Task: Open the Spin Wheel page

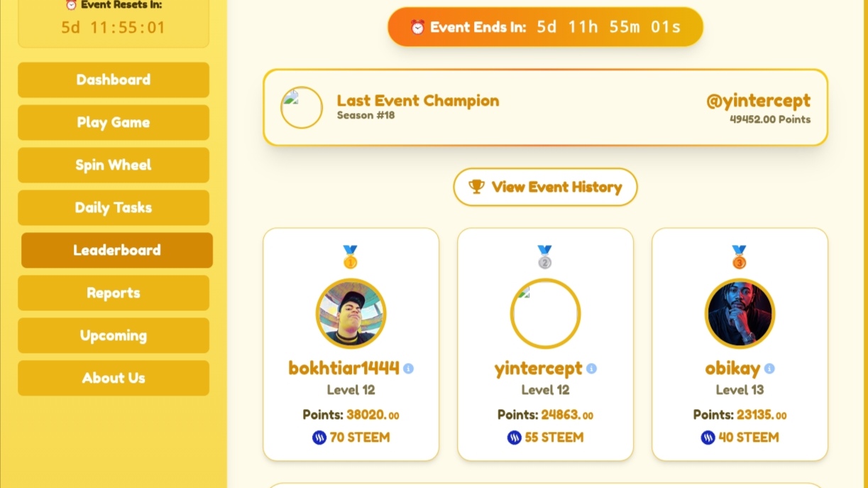Action: 114,165
